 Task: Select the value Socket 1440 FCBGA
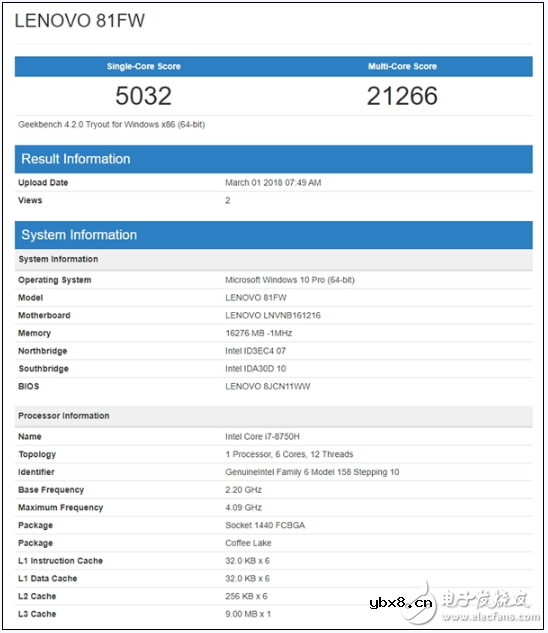tap(265, 525)
